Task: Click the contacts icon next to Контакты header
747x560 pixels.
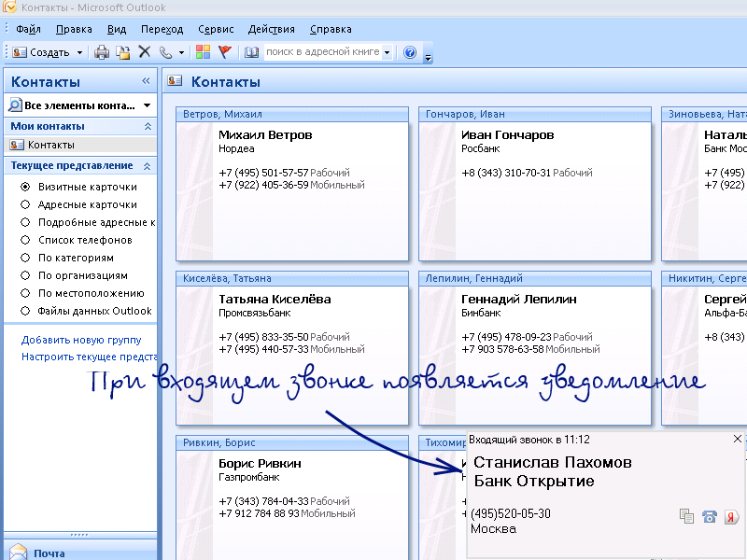Action: 175,80
